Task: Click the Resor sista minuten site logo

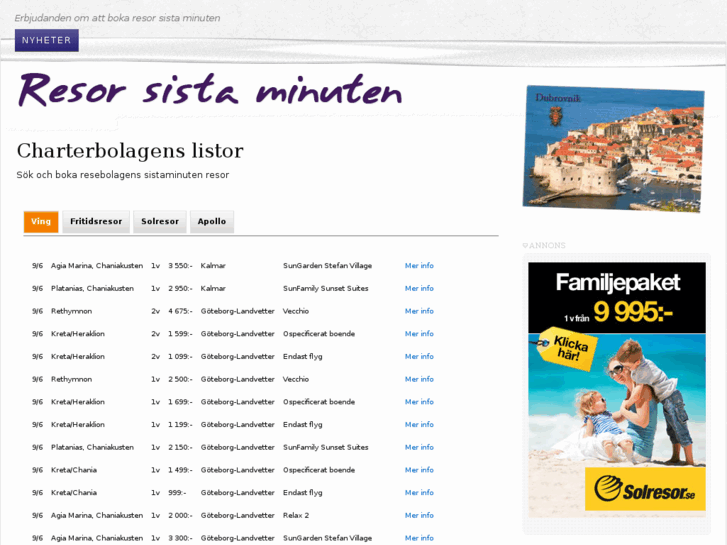Action: [210, 90]
